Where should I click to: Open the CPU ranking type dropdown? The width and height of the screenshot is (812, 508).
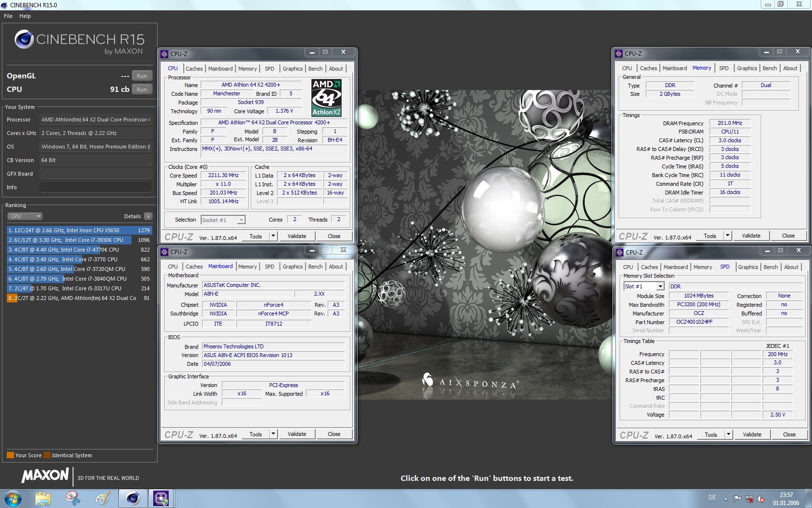point(25,216)
